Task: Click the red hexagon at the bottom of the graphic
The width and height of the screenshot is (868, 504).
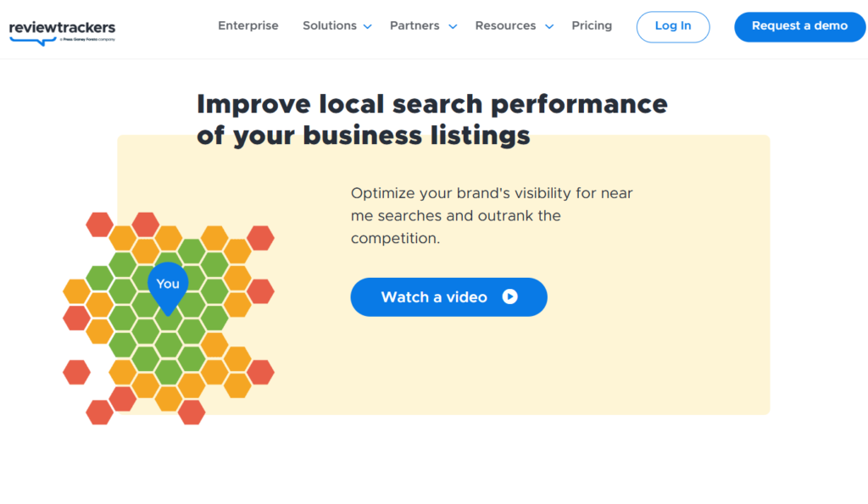Action: point(192,414)
